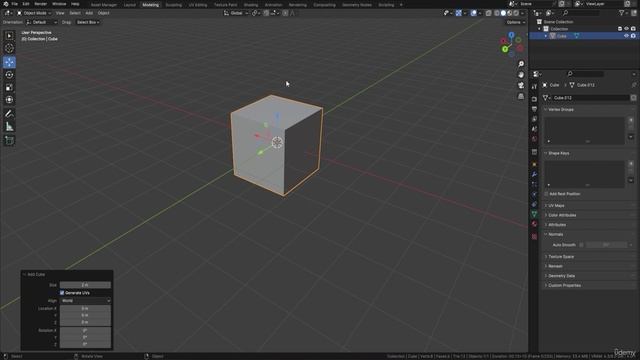Click the blue Z axis gizmo ball
This screenshot has width=640, height=360.
(x=511, y=36)
